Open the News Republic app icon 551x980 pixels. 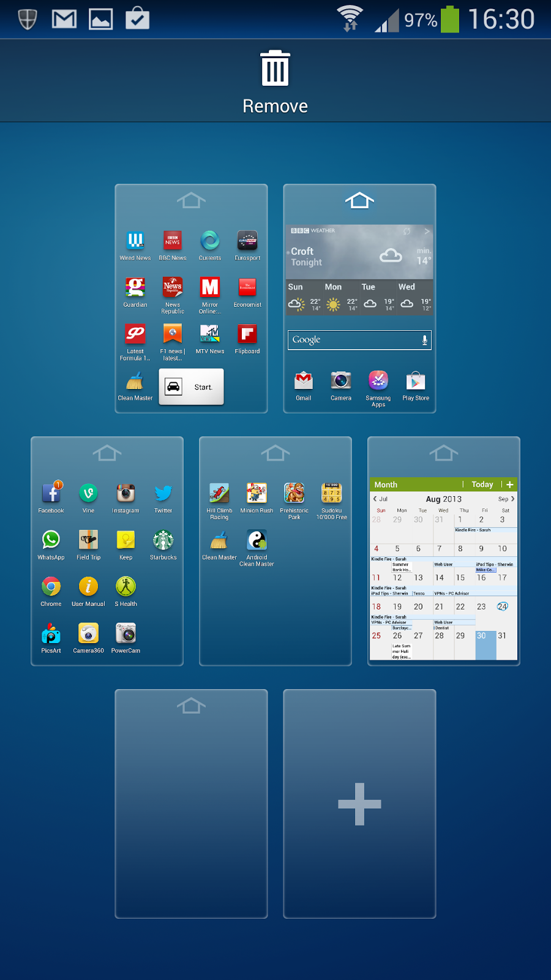(173, 287)
